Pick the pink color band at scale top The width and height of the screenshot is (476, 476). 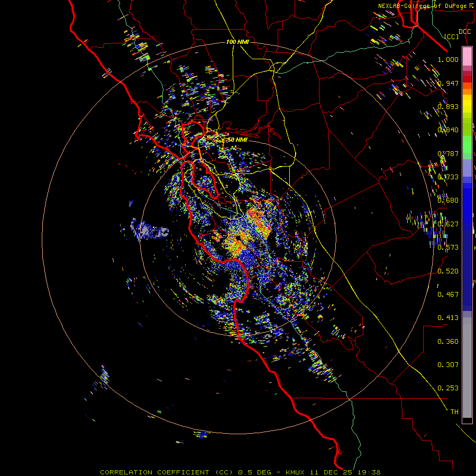(467, 57)
